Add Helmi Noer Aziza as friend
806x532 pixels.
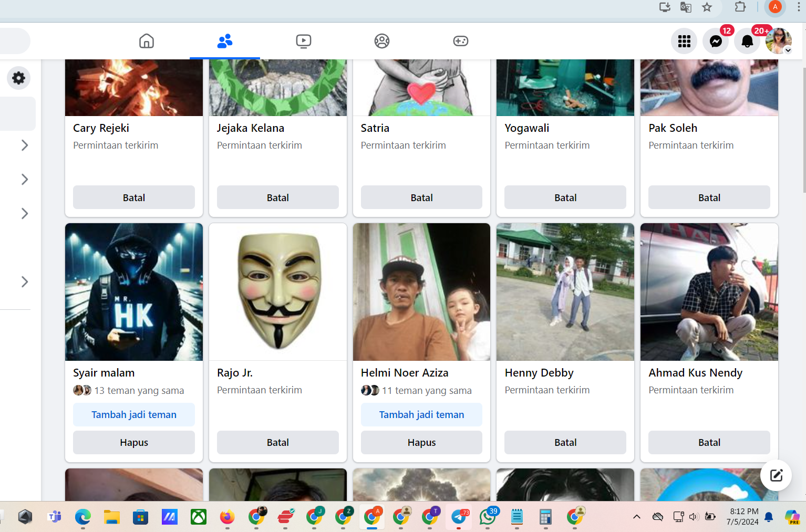point(421,414)
